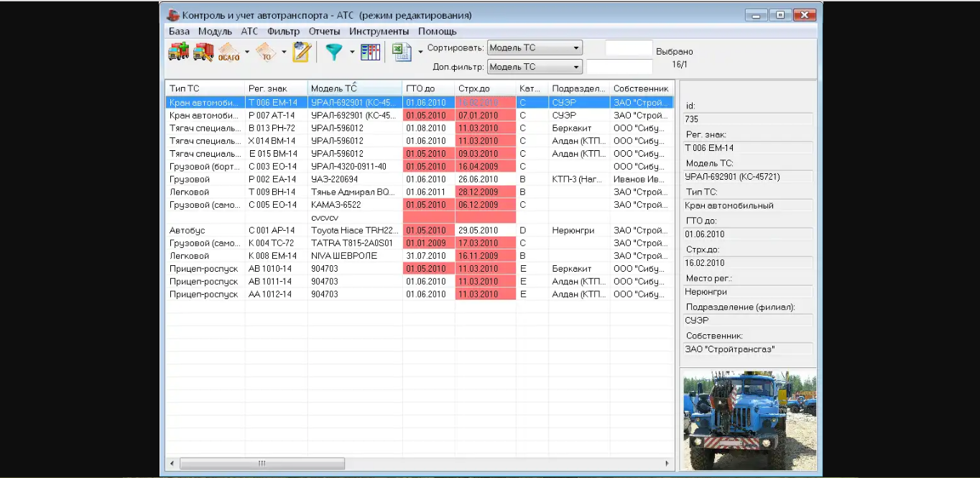Sort by the Рег. знак column header
The width and height of the screenshot is (980, 478).
pyautogui.click(x=276, y=88)
